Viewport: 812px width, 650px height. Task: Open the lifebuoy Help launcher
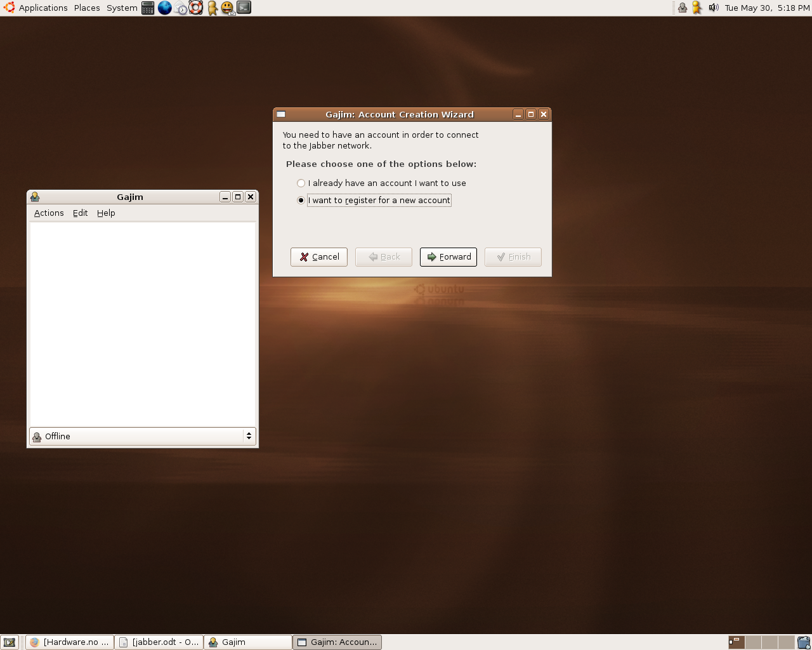(196, 8)
